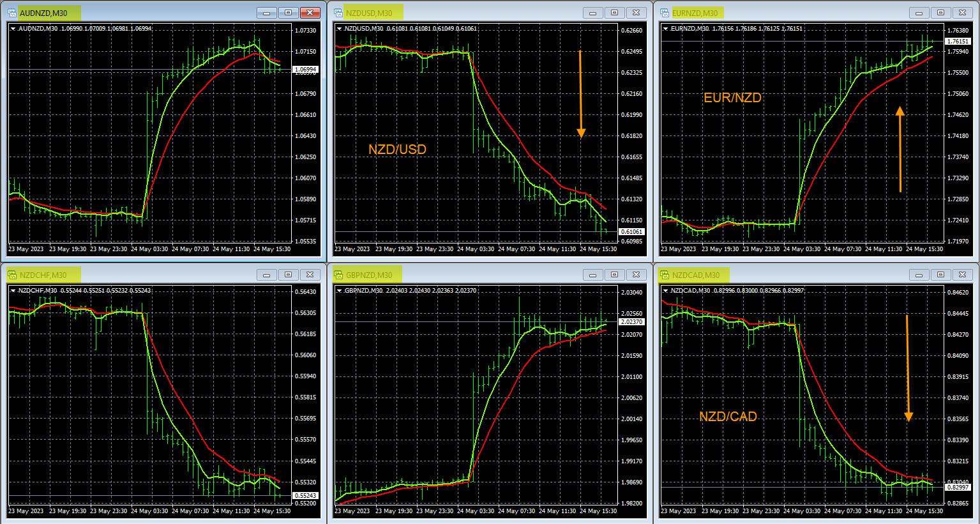
Task: Open the GBPNZD window system icon
Action: (338, 275)
